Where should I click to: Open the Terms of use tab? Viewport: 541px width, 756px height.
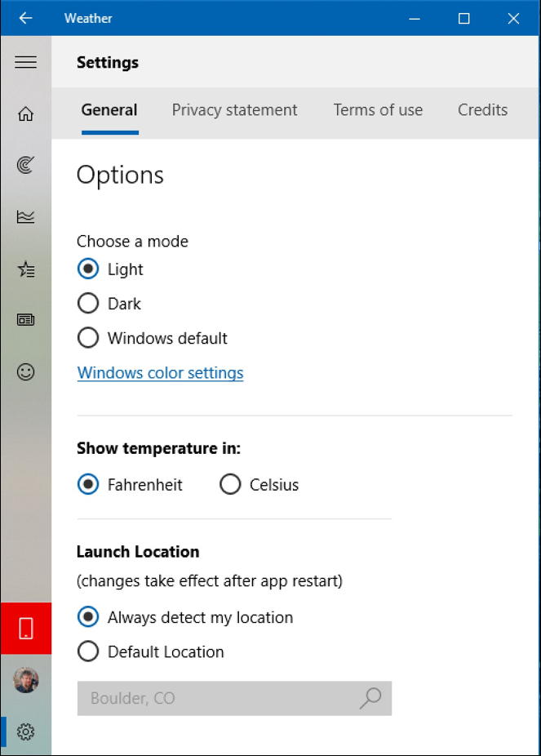[378, 109]
